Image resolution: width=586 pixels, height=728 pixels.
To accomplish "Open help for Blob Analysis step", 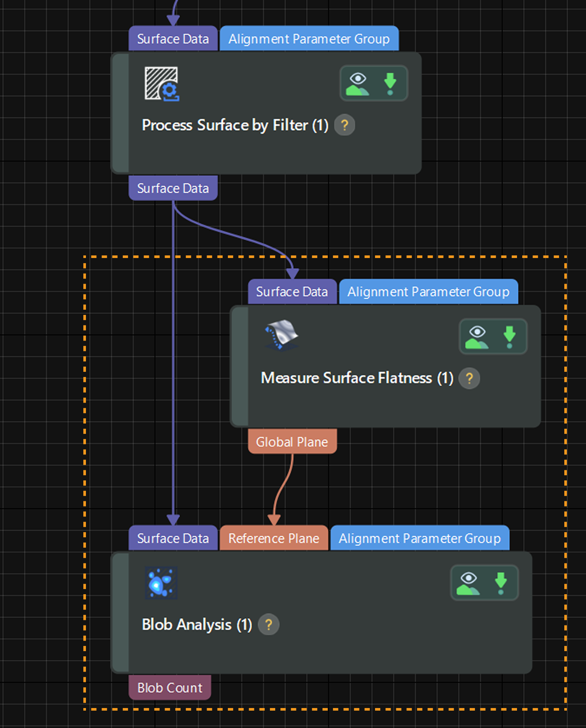I will point(269,625).
